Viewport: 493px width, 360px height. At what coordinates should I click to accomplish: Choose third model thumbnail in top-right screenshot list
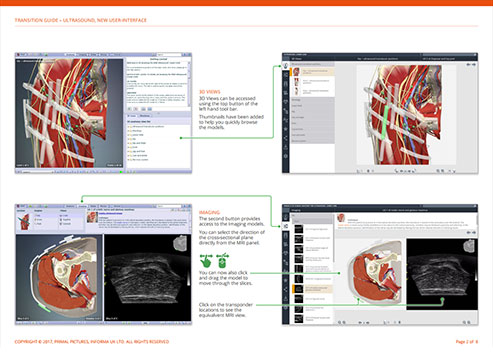(296, 91)
